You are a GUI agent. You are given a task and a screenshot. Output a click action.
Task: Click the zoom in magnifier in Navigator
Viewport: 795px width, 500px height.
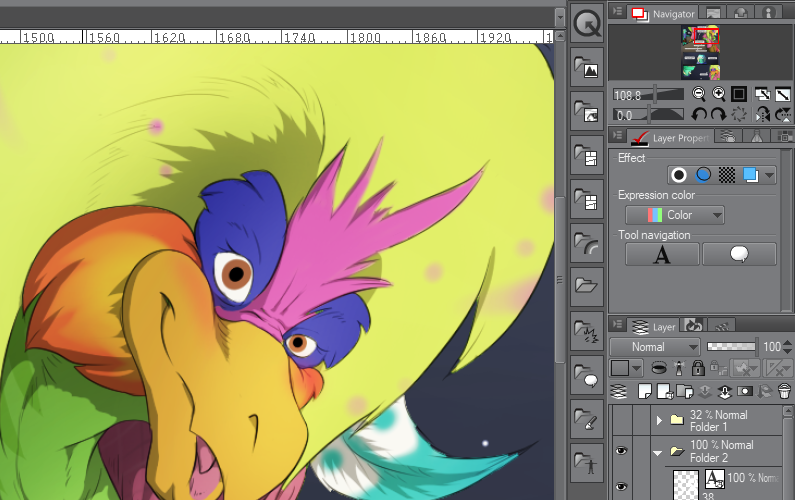(718, 94)
